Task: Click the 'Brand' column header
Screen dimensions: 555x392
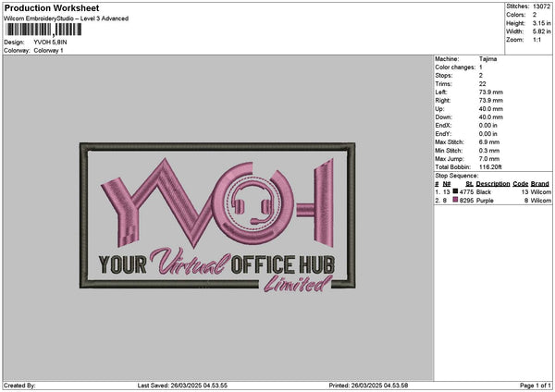Action: [x=540, y=184]
